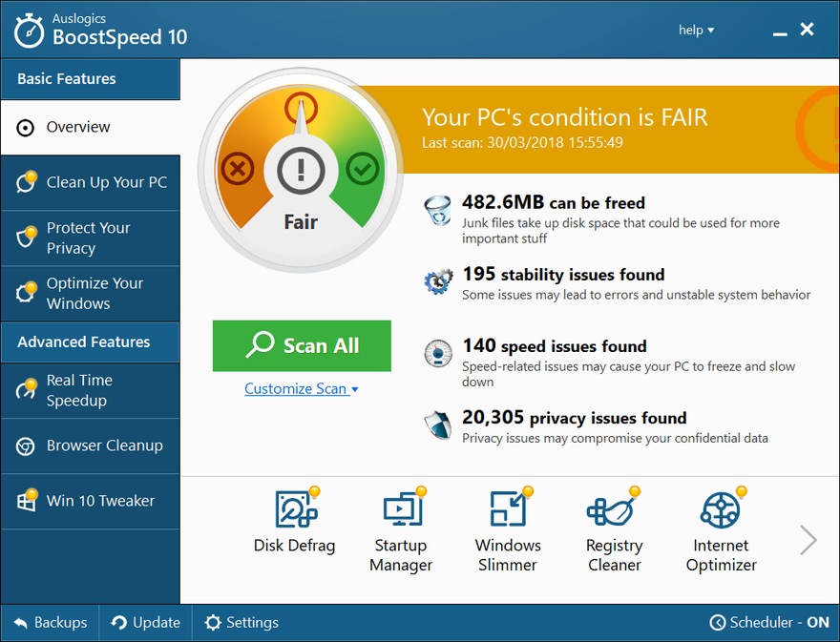Click the green checkmark gauge icon

coord(363,169)
